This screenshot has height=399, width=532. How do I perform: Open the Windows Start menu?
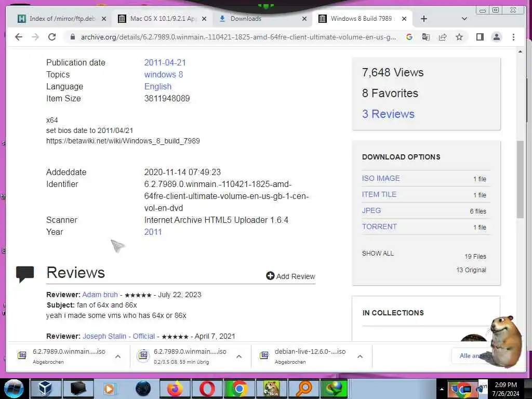click(14, 389)
